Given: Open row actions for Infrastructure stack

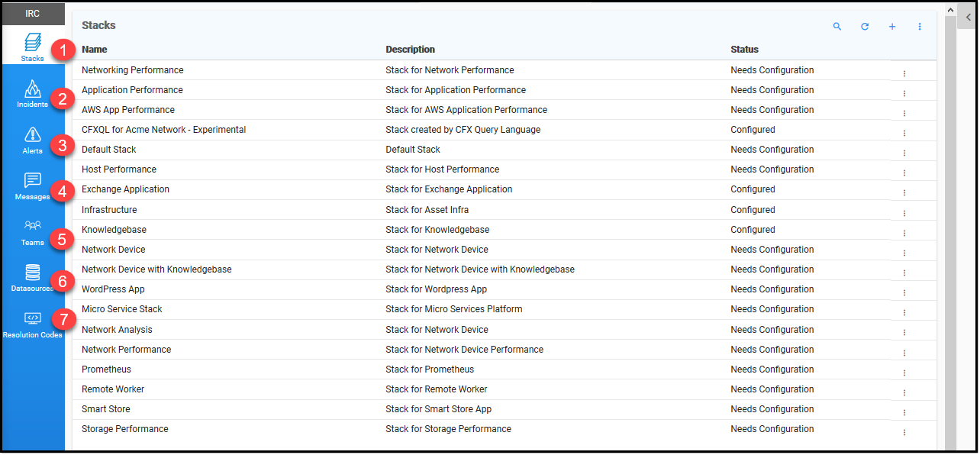Looking at the screenshot, I should click(x=904, y=213).
